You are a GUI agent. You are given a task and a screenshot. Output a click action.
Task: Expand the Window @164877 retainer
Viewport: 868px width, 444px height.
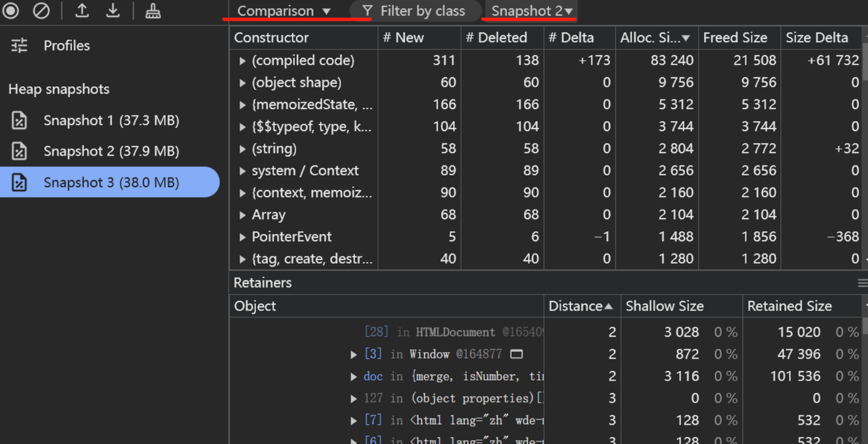click(353, 354)
